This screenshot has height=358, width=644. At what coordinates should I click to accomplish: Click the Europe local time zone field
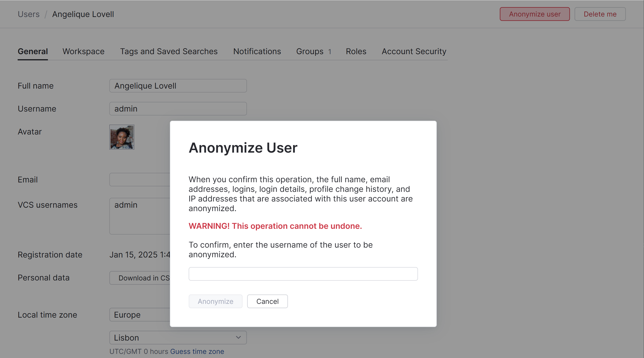tap(140, 315)
